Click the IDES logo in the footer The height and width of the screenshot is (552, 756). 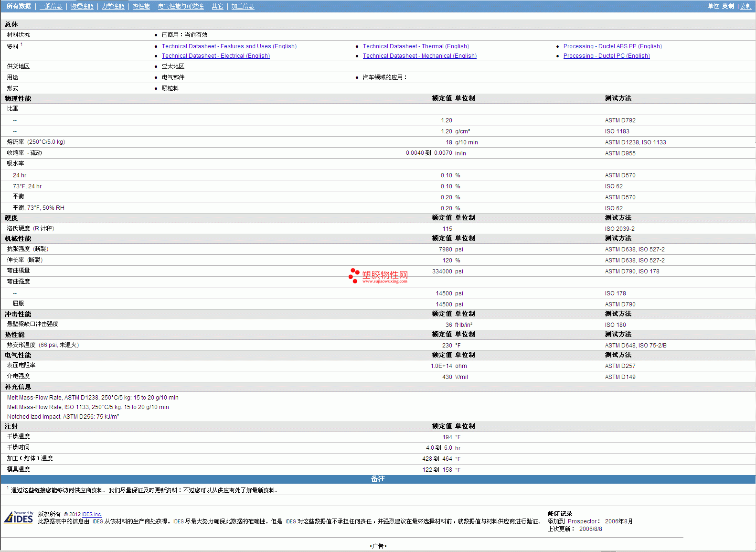click(x=19, y=518)
